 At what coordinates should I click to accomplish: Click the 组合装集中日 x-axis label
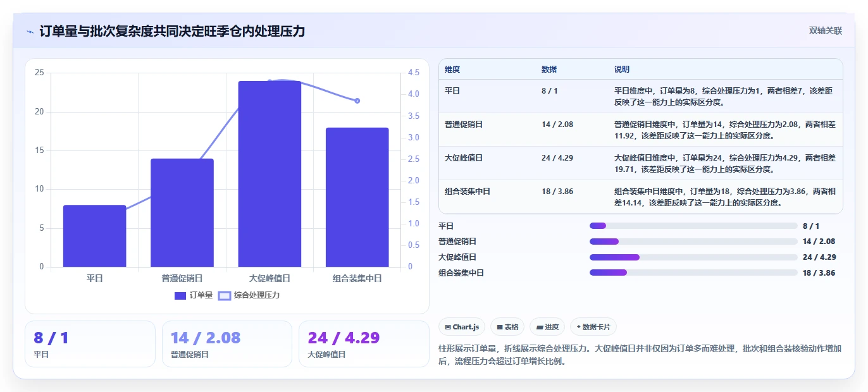coord(357,278)
